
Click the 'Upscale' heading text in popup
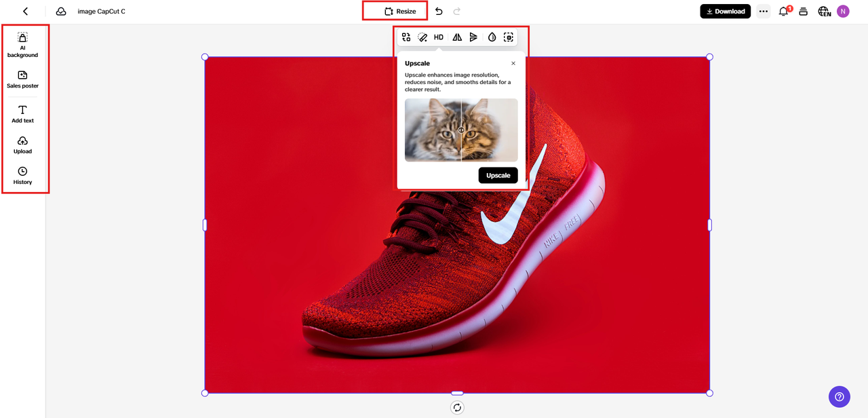pos(417,63)
